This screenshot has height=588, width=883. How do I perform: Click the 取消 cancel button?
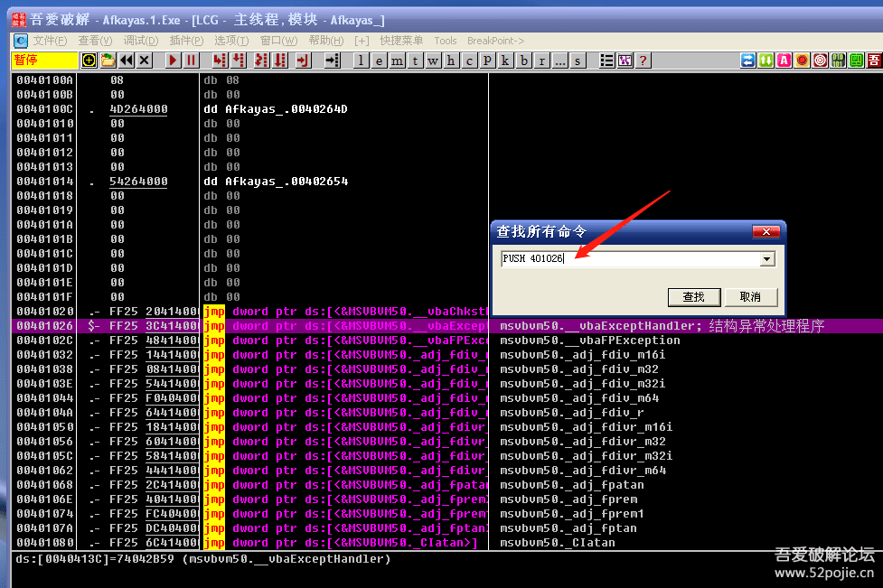point(750,296)
